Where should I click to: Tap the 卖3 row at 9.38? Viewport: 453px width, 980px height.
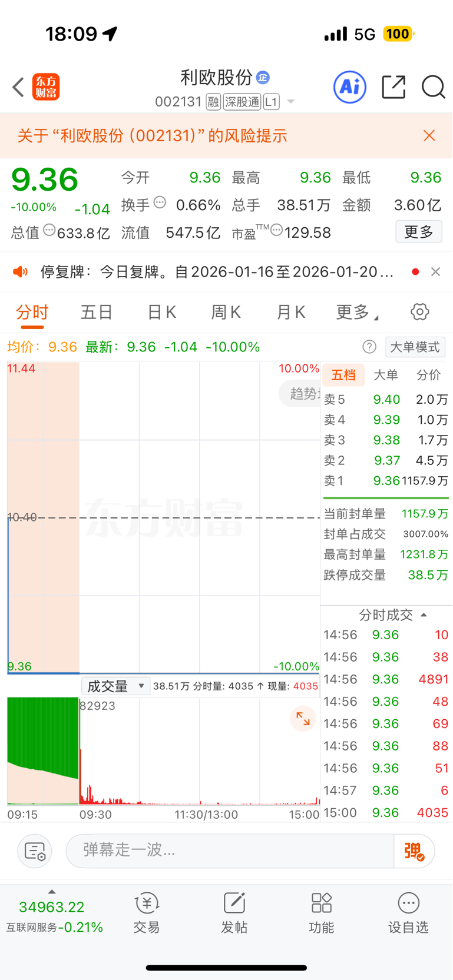pos(386,440)
